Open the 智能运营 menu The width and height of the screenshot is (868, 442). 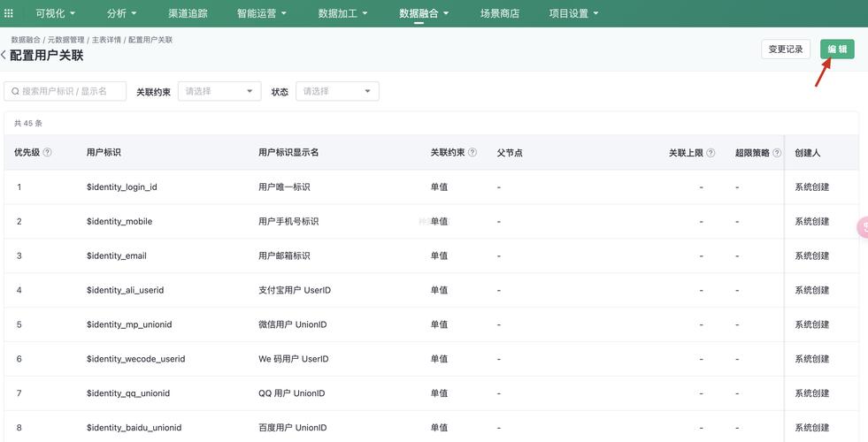(262, 13)
